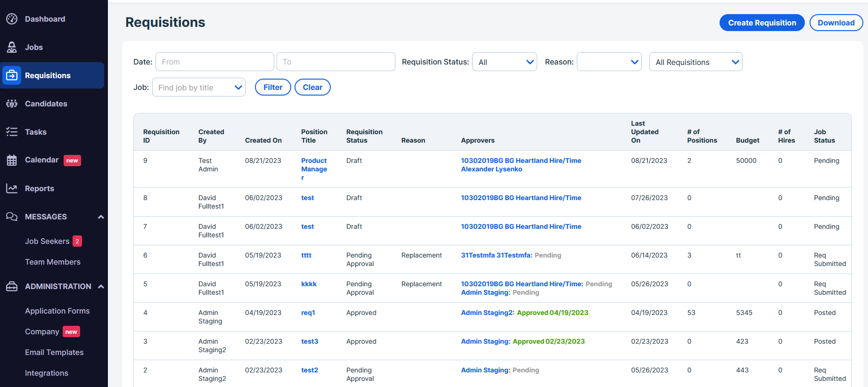
Task: Click Last Updated date 06/14/2023
Action: click(649, 255)
